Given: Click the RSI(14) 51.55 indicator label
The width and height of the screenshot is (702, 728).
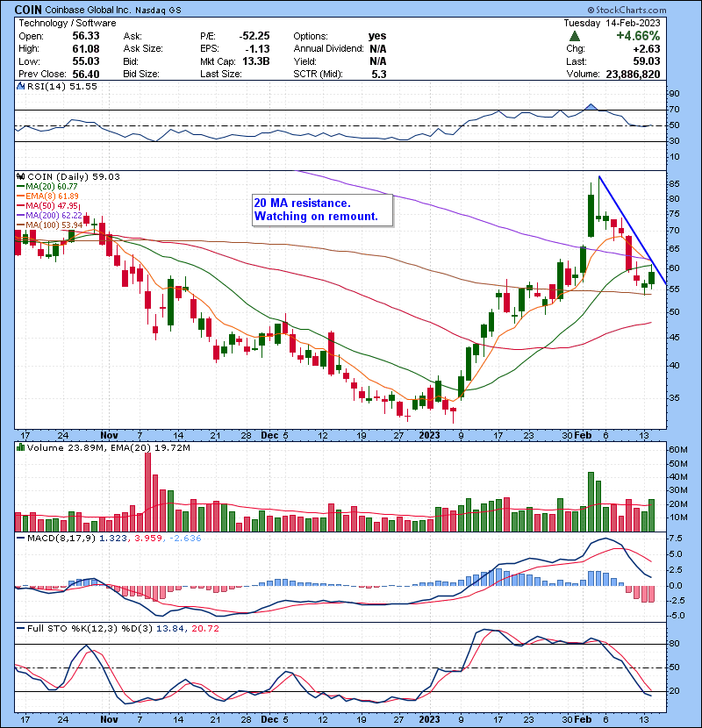Looking at the screenshot, I should click(x=62, y=86).
